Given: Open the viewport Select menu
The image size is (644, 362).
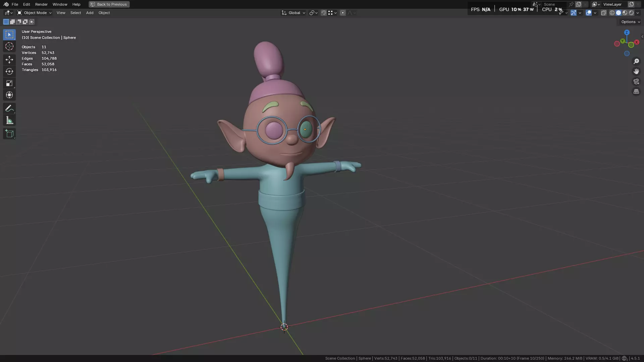Looking at the screenshot, I should coord(75,13).
